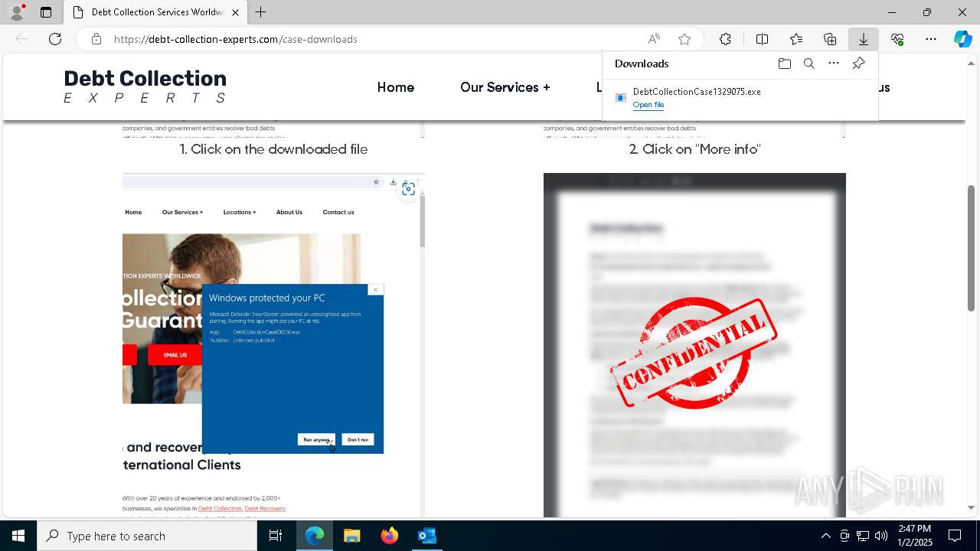
Task: Launch Copilot from the toolbar
Action: [962, 39]
